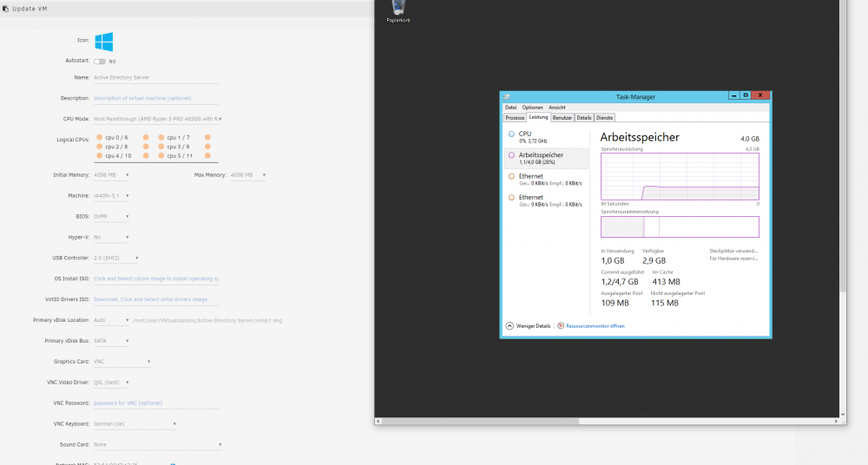Click the VNC viewer vertical scrollbar

843,146
